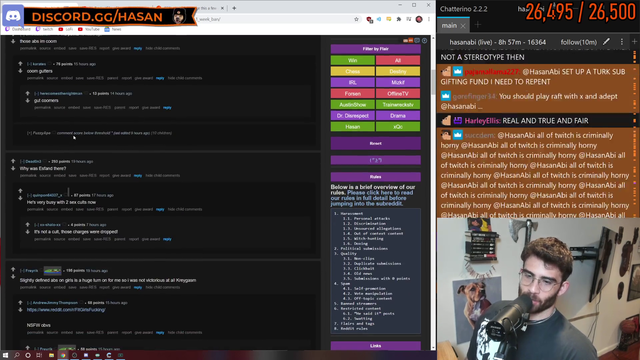
Task: Filter by the 'All' flair
Action: click(398, 60)
